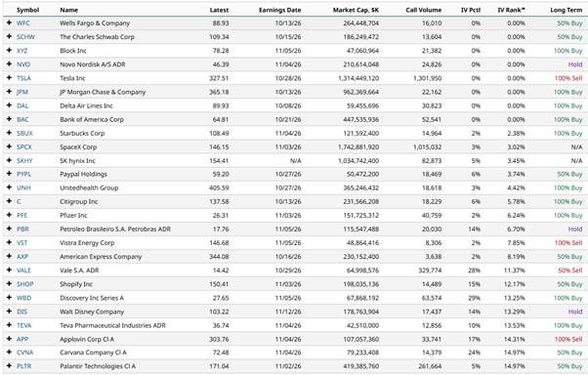This screenshot has height=375, width=588.
Task: Open the SPCX symbol link
Action: (24, 147)
